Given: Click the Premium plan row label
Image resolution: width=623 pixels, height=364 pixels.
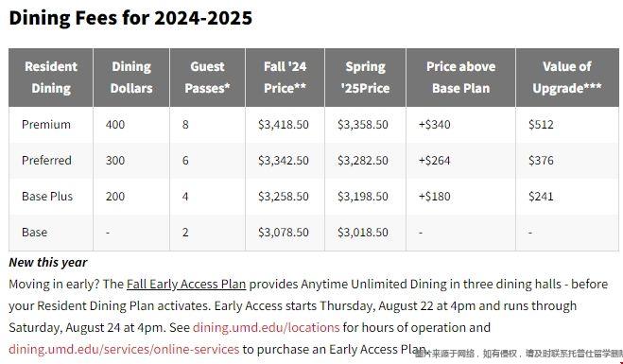Looking at the screenshot, I should click(x=46, y=125).
